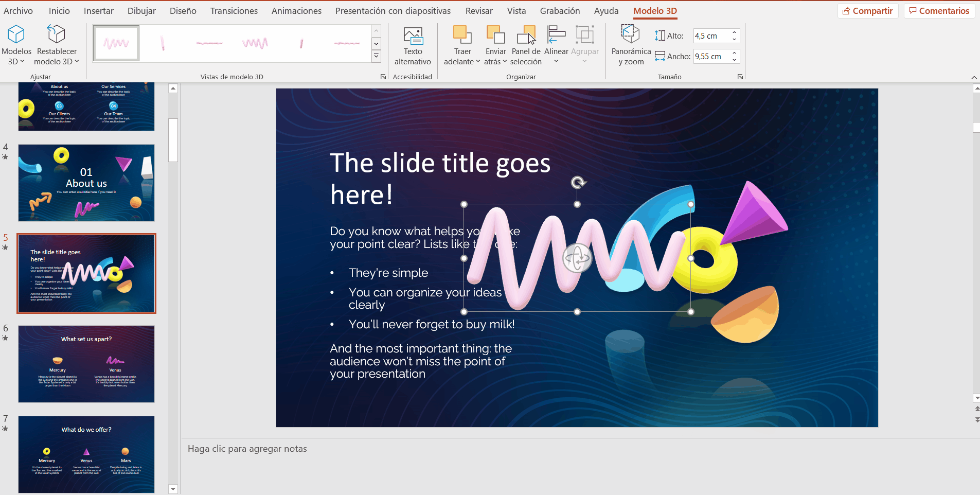Open Texto alternativo accessibility tool
The image size is (980, 495).
[x=413, y=46]
